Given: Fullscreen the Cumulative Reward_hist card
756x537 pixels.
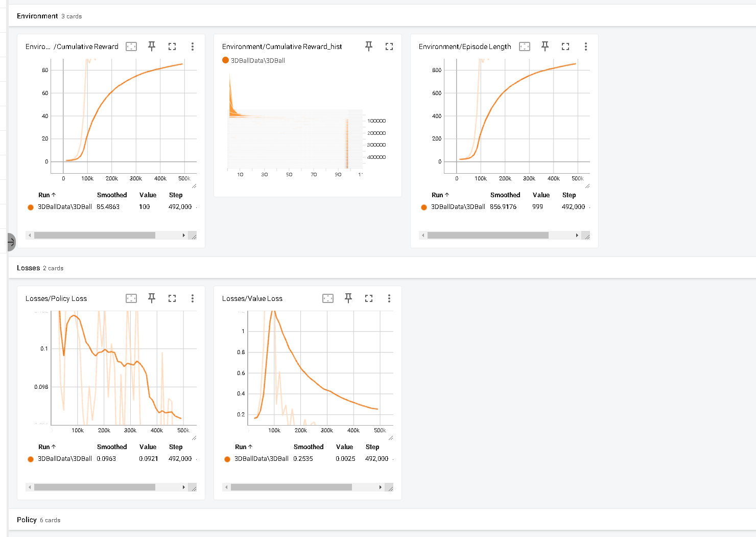Looking at the screenshot, I should coord(389,46).
